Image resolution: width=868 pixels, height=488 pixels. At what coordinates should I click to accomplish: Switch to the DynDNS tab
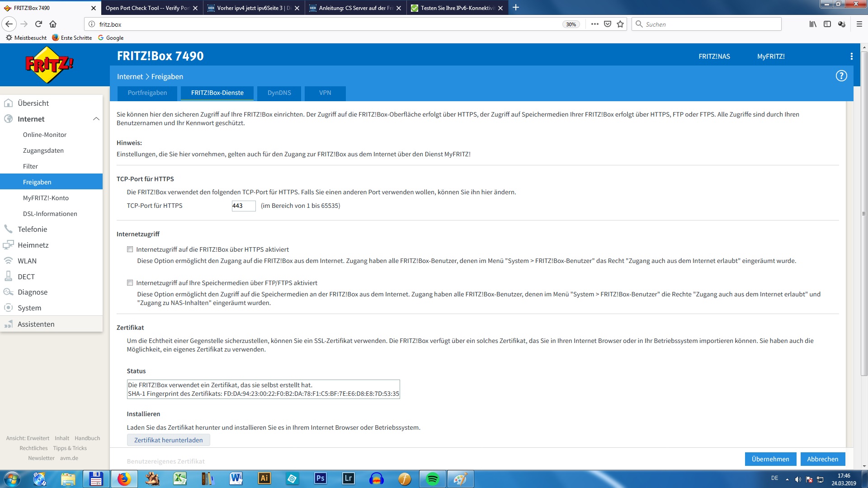click(x=279, y=93)
